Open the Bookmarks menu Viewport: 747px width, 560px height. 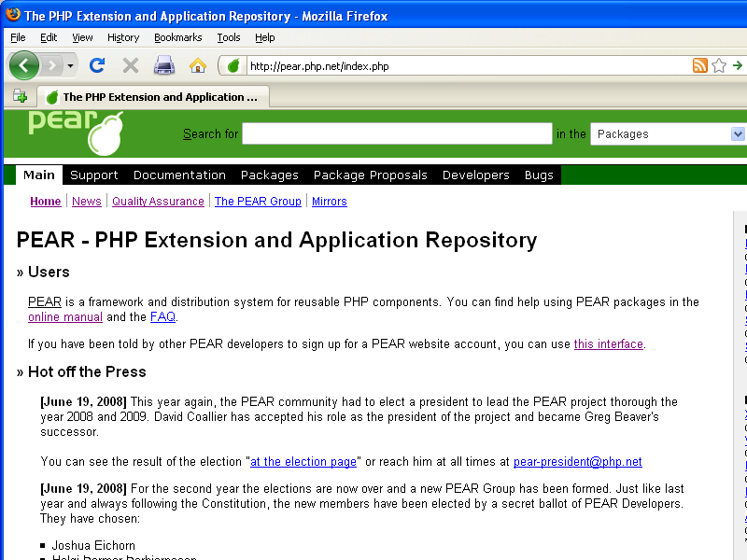pos(177,37)
